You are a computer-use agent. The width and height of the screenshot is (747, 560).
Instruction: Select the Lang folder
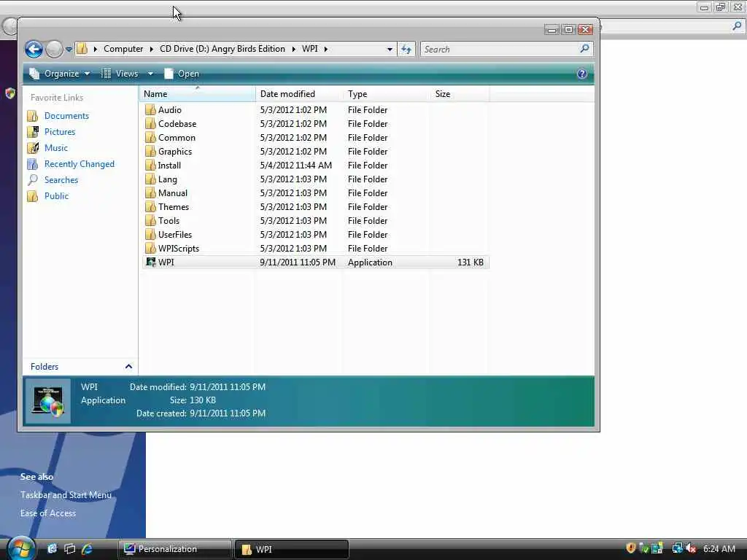click(167, 179)
